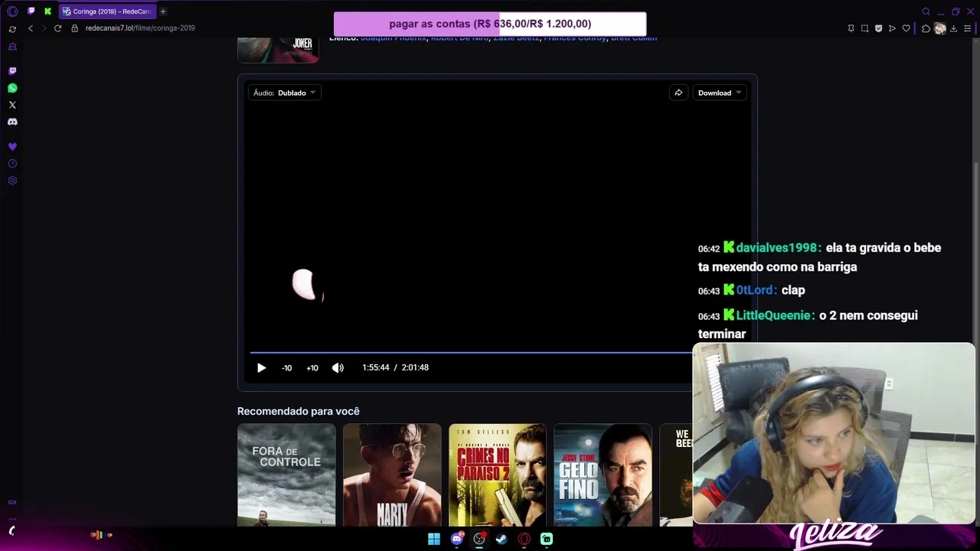Click the Recomendado para você heading
Image resolution: width=980 pixels, height=551 pixels.
coord(299,412)
